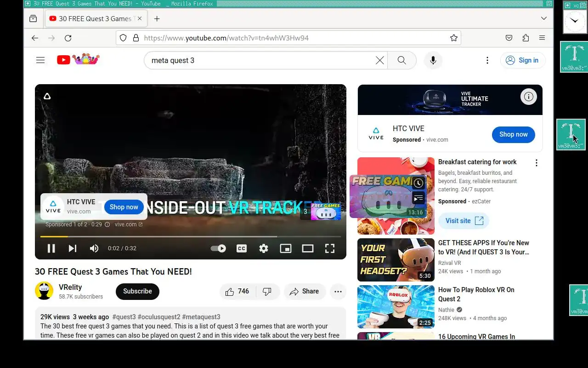Mute the video volume
Screen dimensions: 588x368
click(x=94, y=248)
